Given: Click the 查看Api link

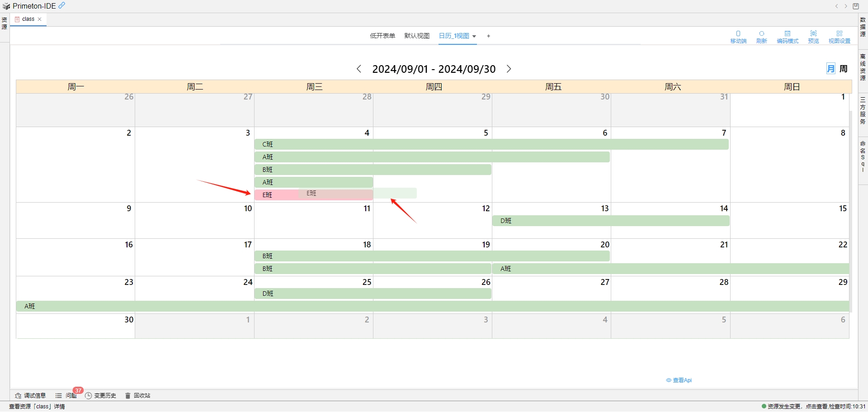Looking at the screenshot, I should point(679,380).
